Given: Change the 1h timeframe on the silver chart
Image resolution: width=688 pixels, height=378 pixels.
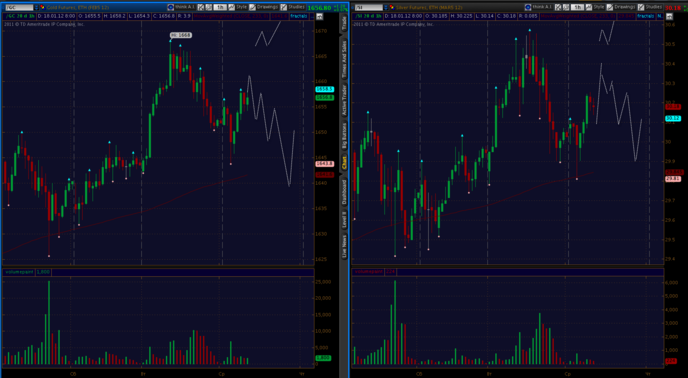Looking at the screenshot, I should click(577, 7).
